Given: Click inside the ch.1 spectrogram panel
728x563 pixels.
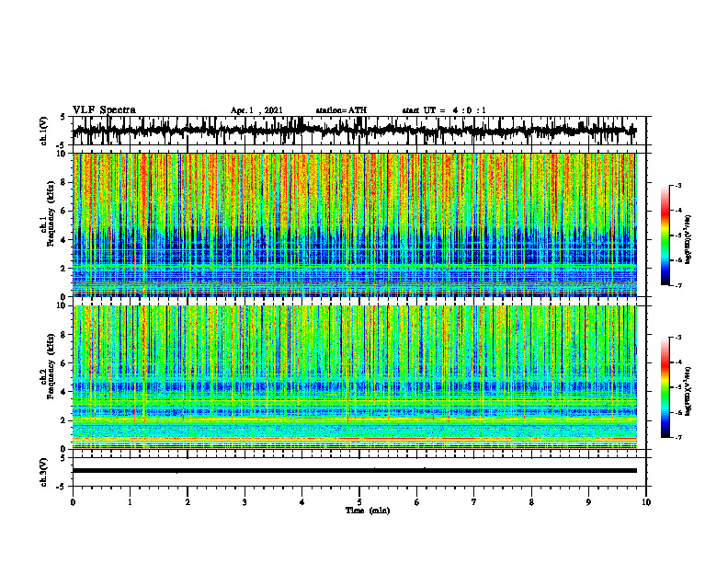Looking at the screenshot, I should coord(354,224).
